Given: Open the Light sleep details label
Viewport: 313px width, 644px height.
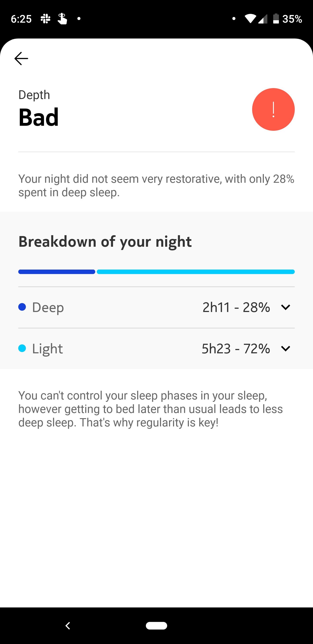Looking at the screenshot, I should [47, 349].
